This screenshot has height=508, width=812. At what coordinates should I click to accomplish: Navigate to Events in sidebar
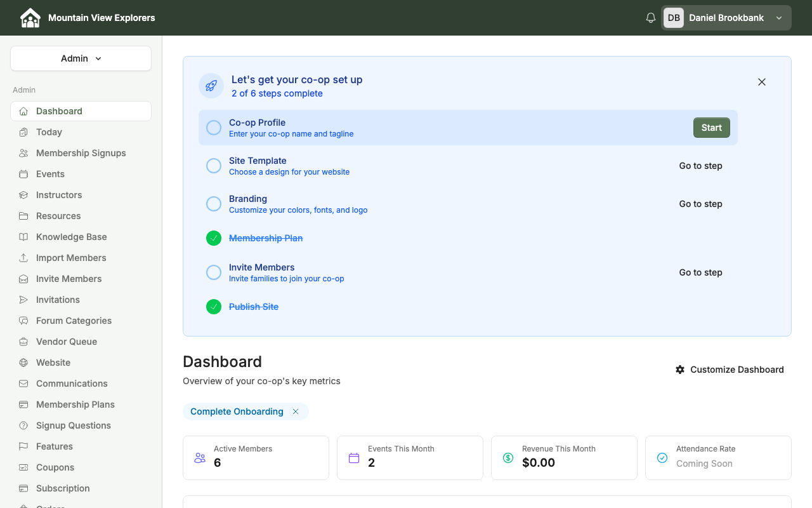coord(81,174)
